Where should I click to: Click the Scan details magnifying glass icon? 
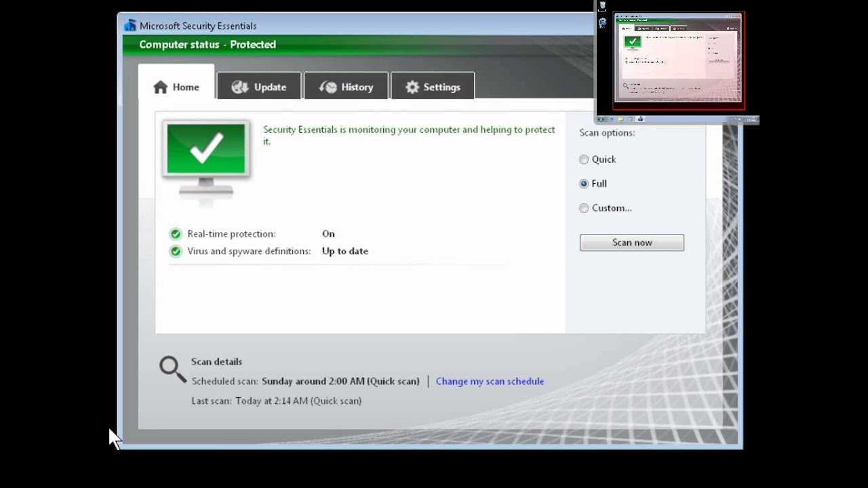pos(172,369)
